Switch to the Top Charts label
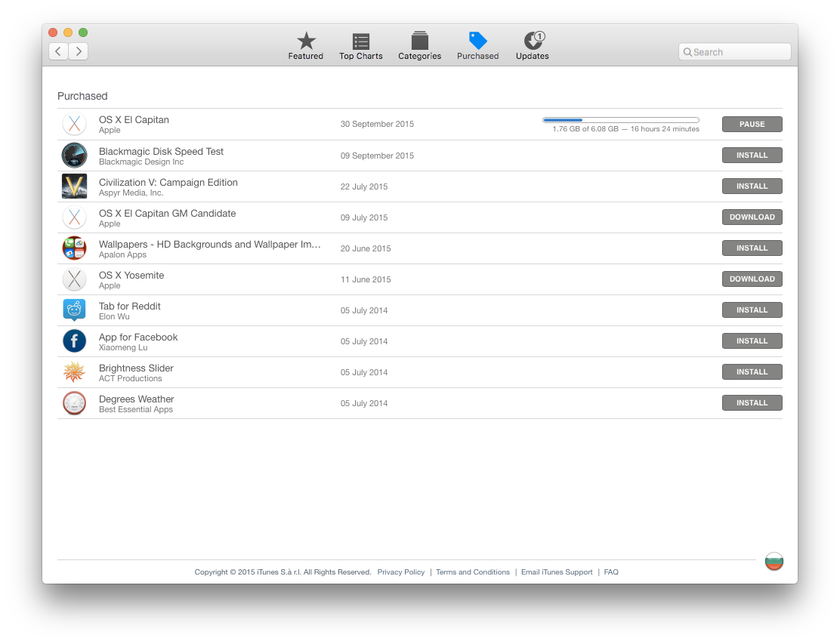This screenshot has width=840, height=644. click(361, 56)
